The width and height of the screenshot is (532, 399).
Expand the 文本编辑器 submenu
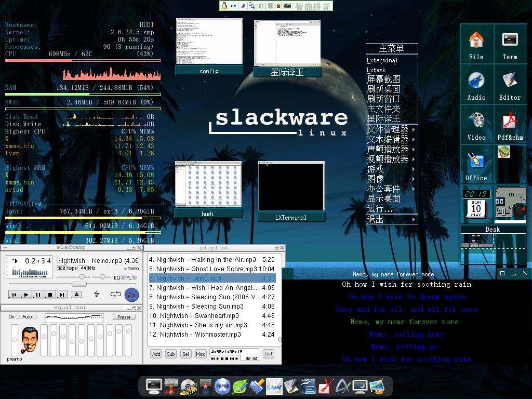(392, 139)
